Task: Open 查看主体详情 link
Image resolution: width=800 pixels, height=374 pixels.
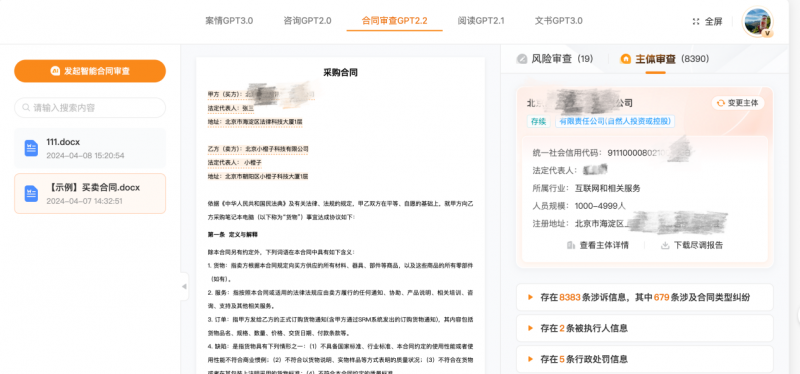Action: (604, 245)
